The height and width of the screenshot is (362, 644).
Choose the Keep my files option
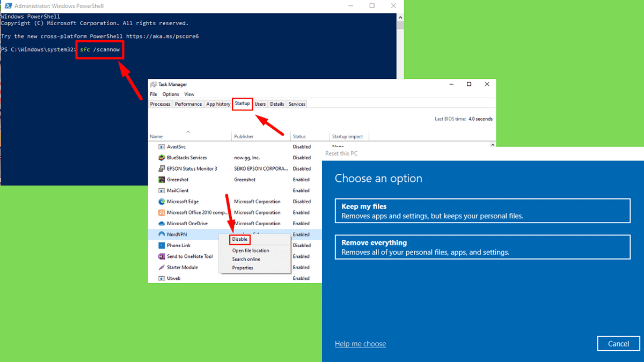(482, 211)
